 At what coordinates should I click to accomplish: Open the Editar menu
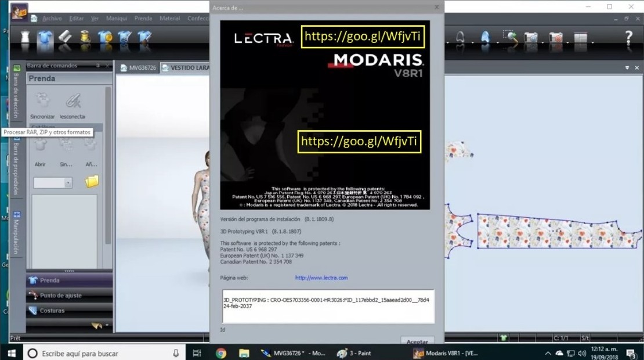click(x=77, y=18)
